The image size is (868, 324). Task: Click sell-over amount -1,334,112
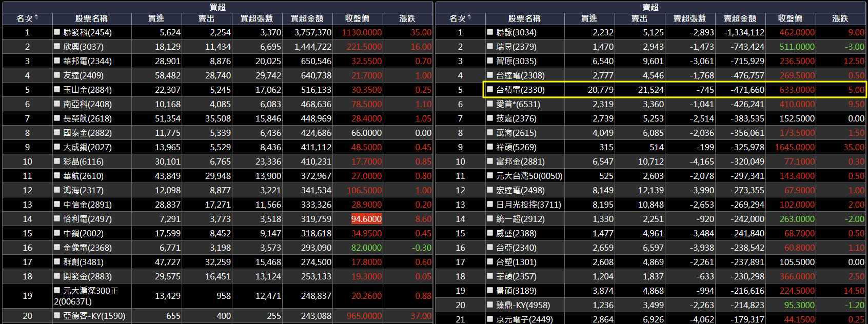[x=744, y=32]
